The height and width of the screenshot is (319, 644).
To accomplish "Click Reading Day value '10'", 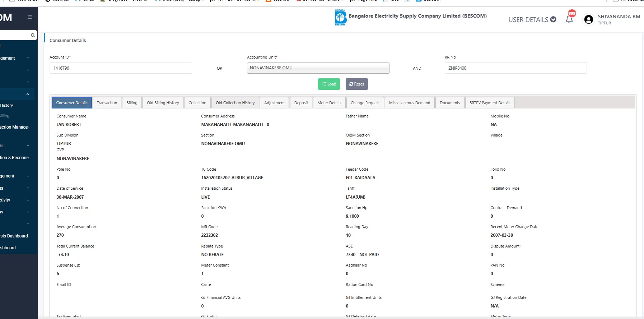I will (348, 235).
